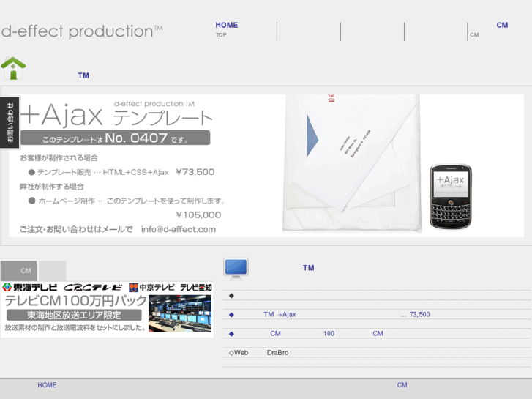
Task: Open the vertical お問い合わせ side tab
Action: pyautogui.click(x=10, y=123)
